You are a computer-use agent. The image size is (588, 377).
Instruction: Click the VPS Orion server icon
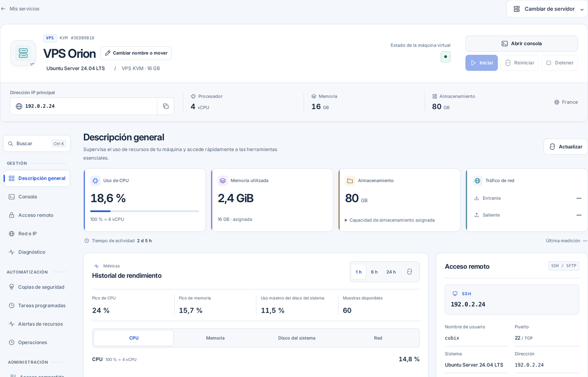point(23,53)
